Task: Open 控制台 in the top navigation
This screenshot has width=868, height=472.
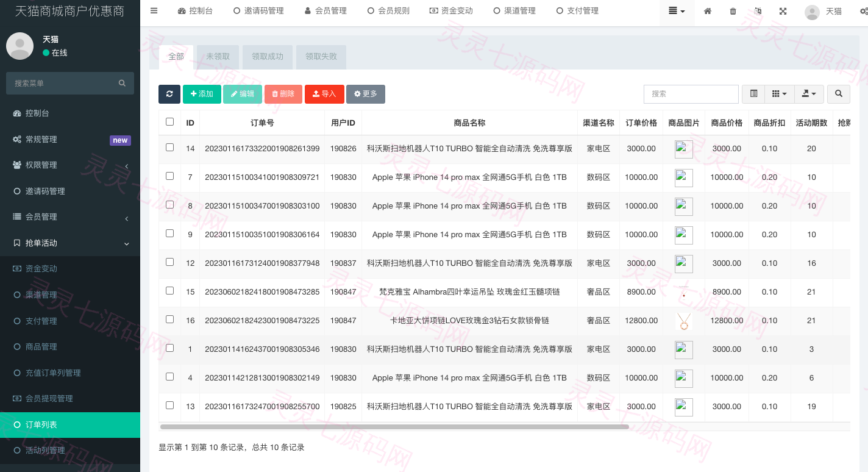Action: (195, 11)
